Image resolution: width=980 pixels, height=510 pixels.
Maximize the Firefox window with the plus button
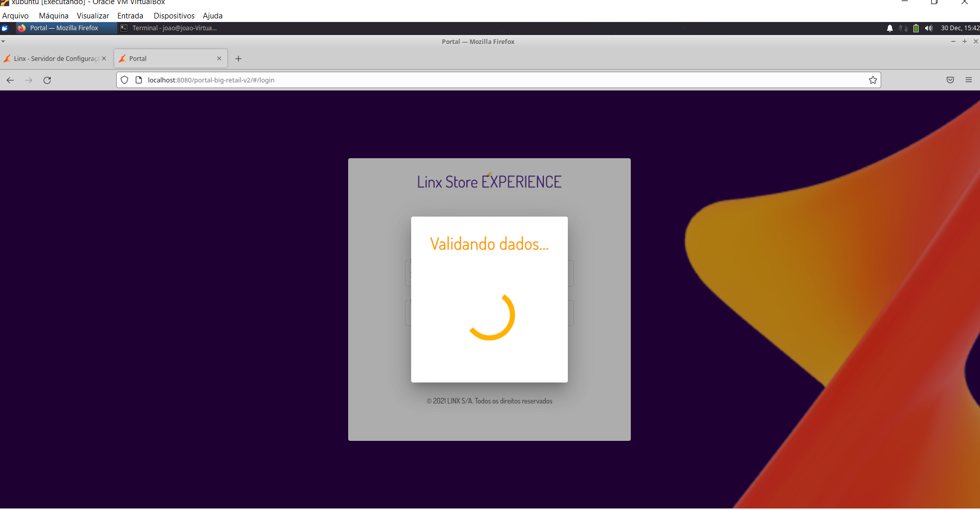point(965,41)
